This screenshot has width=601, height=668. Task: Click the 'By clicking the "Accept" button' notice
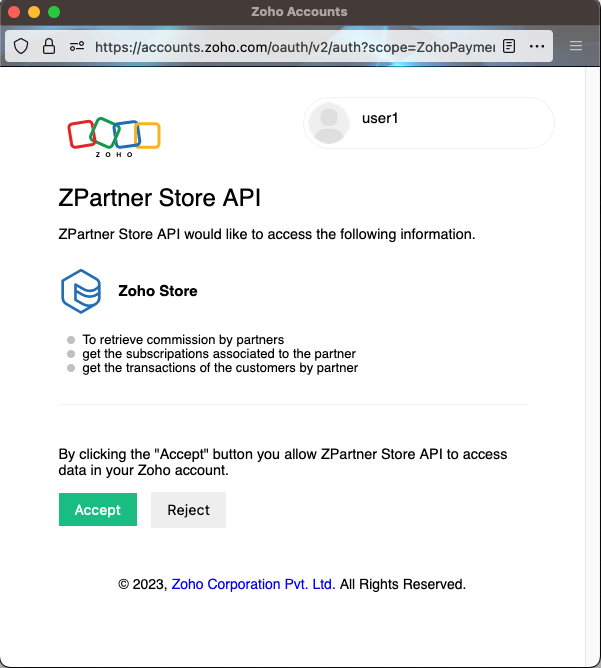(283, 462)
